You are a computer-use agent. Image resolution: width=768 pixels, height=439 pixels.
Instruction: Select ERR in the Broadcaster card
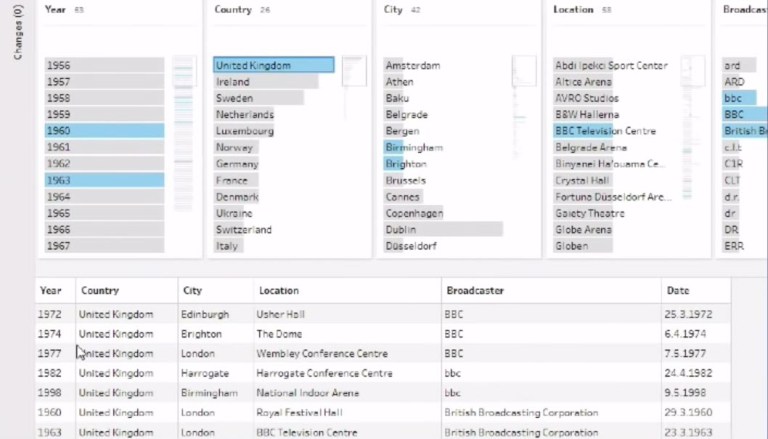click(x=734, y=246)
